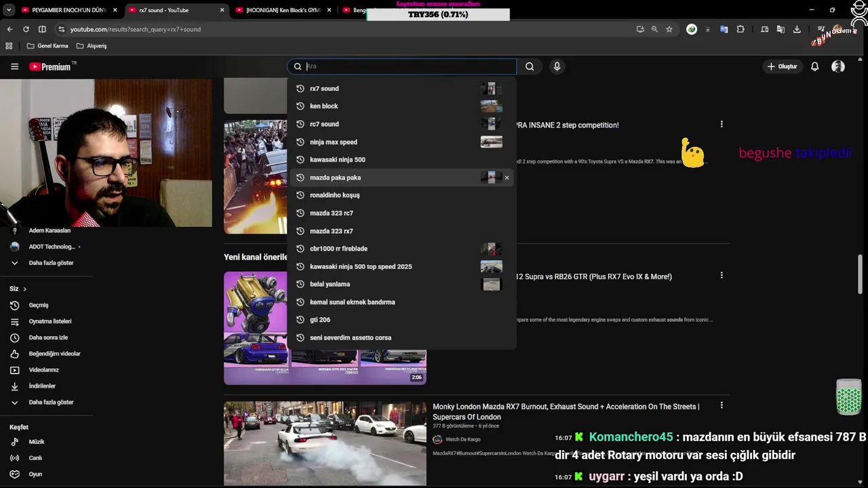868x488 pixels.
Task: Select 'rx7 sound' search suggestion
Action: [x=401, y=89]
